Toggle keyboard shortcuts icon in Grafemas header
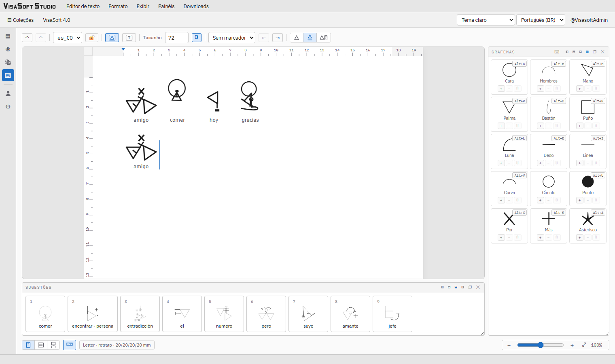The height and width of the screenshot is (364, 615). click(557, 52)
